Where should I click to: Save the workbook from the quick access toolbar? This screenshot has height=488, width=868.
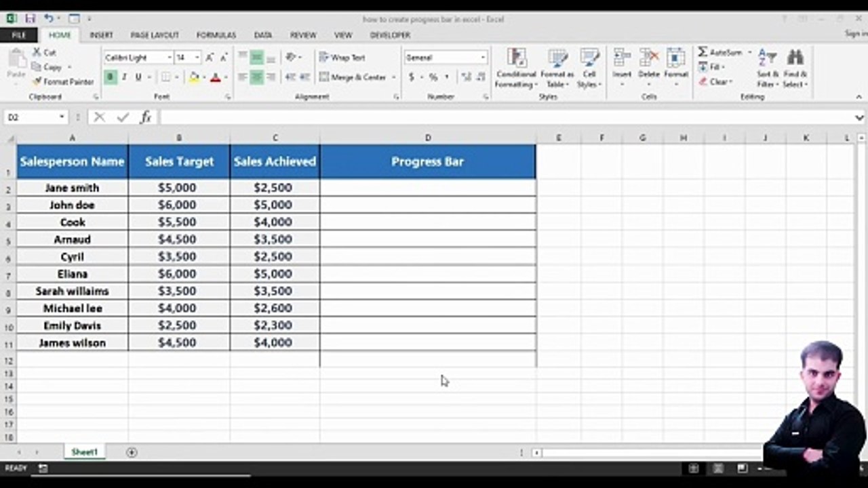pos(30,18)
